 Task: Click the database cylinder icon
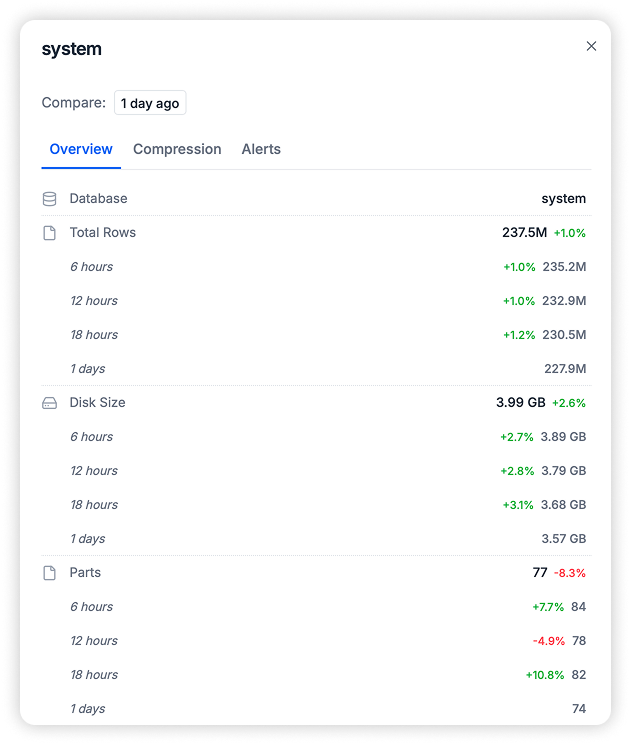tap(49, 199)
